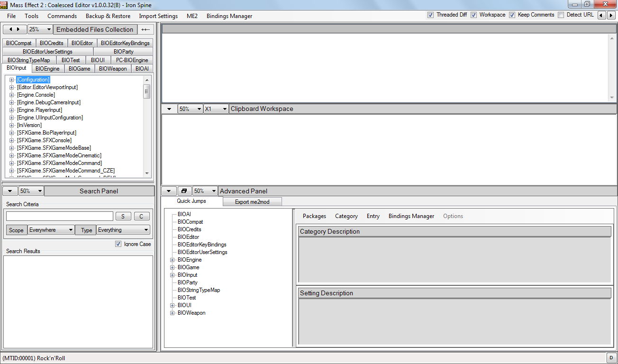Open the ME2 menu
The height and width of the screenshot is (364, 618).
(x=192, y=16)
